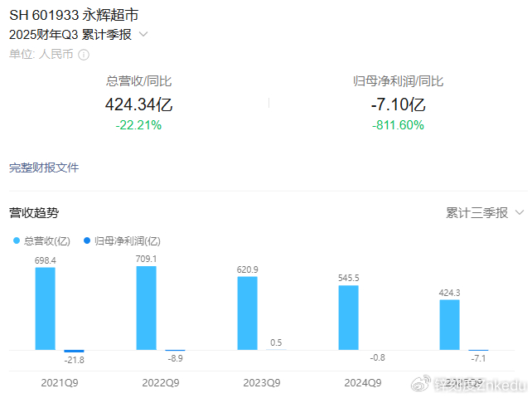
Task: Click the info icon beside 单位: 人民币
Action: click(x=84, y=55)
